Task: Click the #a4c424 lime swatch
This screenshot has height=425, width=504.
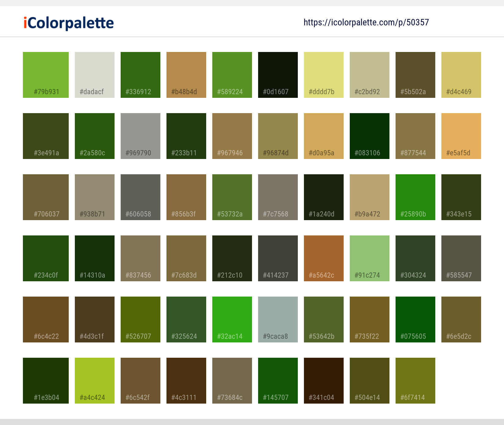Action: coord(94,380)
